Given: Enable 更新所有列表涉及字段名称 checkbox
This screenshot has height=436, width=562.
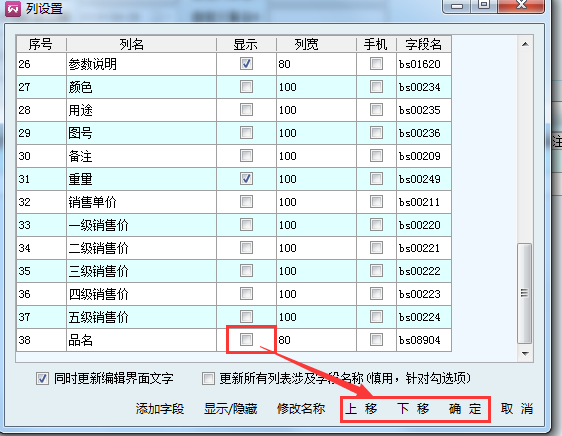Looking at the screenshot, I should tap(208, 378).
